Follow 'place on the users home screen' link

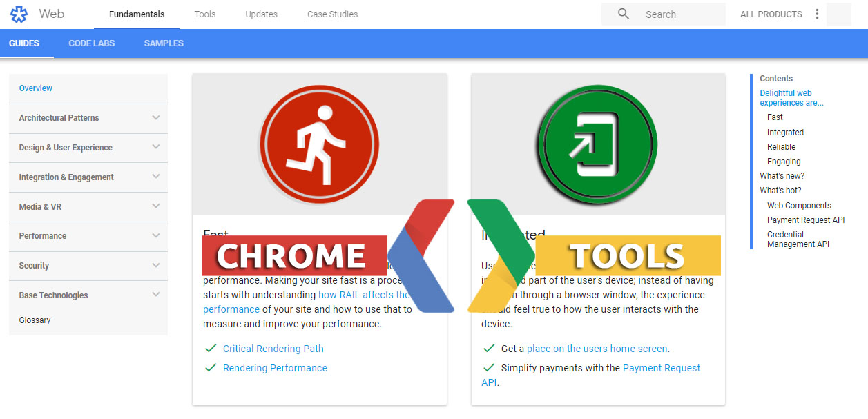(597, 349)
